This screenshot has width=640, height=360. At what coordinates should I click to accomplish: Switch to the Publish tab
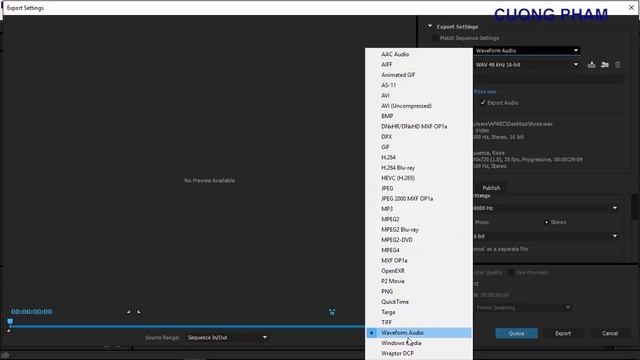pos(491,188)
